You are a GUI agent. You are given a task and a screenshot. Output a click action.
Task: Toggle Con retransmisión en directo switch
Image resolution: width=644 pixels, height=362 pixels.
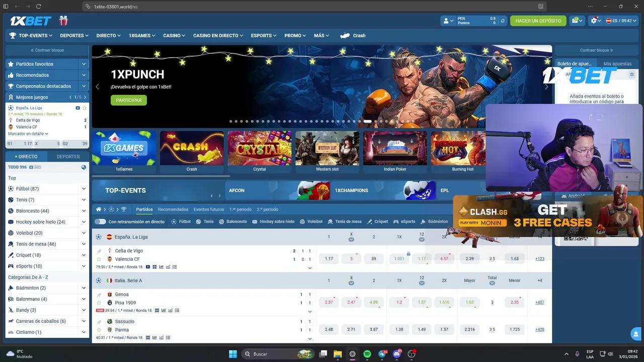pos(100,221)
